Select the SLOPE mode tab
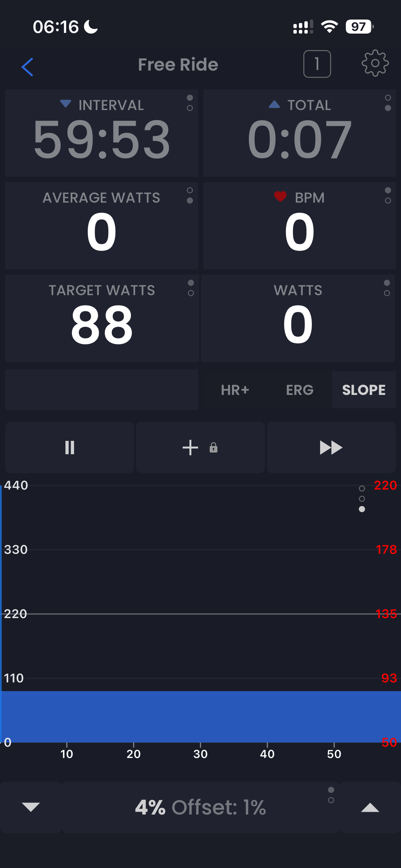This screenshot has height=868, width=401. click(364, 390)
